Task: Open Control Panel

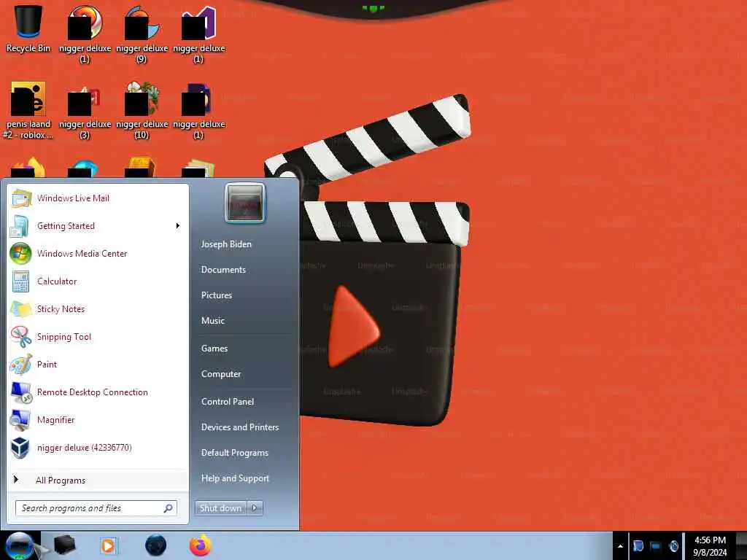Action: (x=228, y=402)
